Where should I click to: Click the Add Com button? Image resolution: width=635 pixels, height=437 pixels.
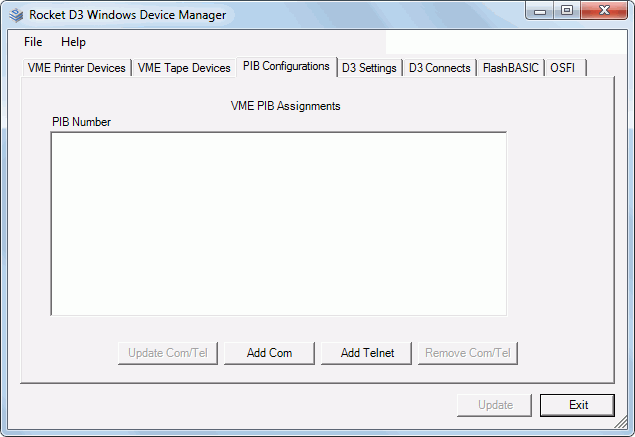[x=269, y=353]
